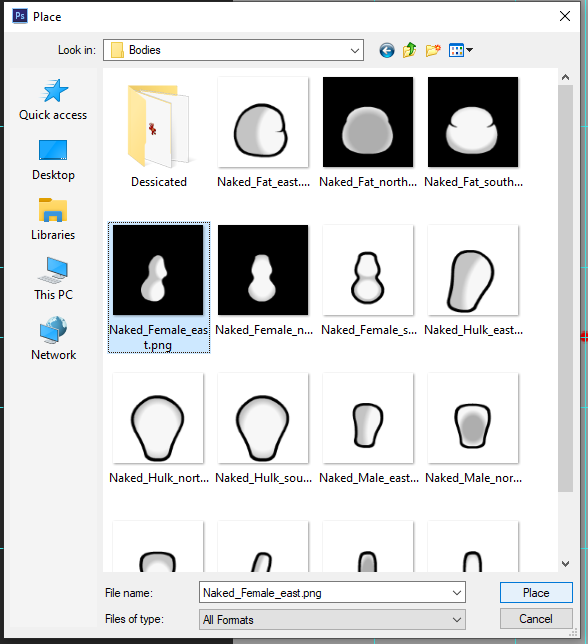
Task: Open the Files of type dropdown
Action: click(332, 619)
